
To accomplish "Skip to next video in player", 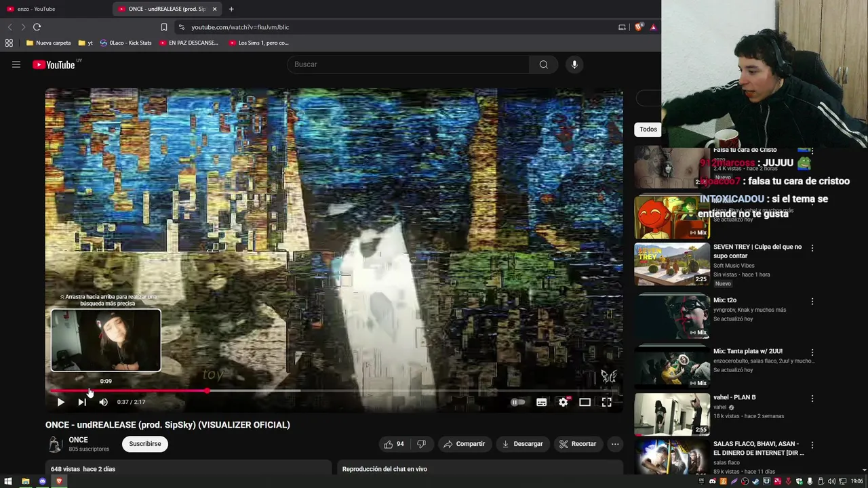I will pyautogui.click(x=82, y=402).
